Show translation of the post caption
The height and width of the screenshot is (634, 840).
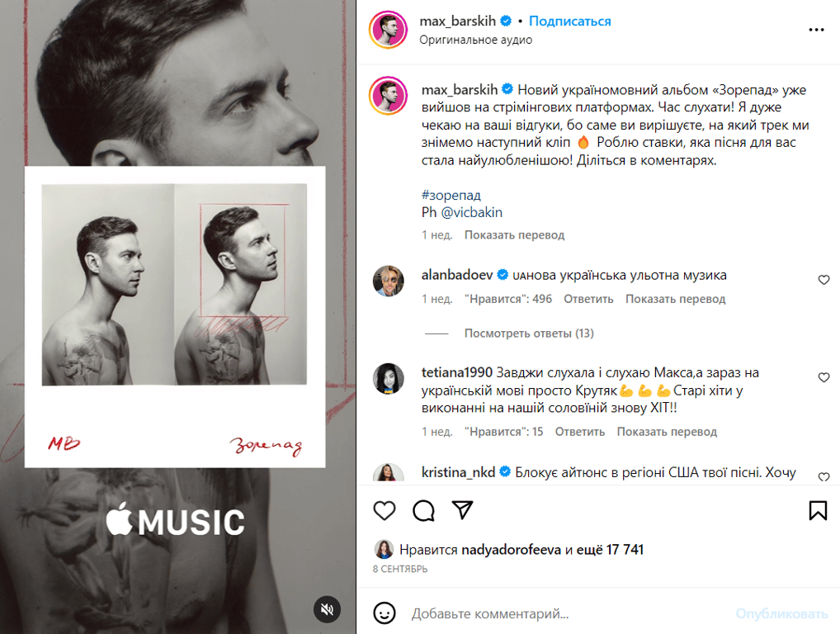tap(514, 235)
